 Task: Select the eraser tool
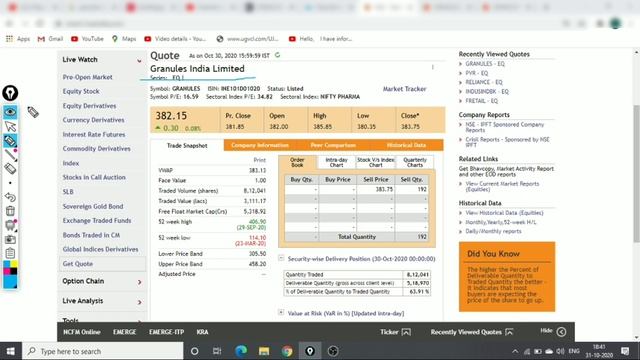click(x=10, y=168)
